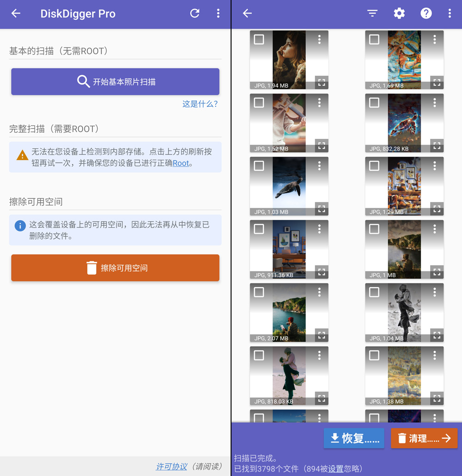The image size is (462, 476).
Task: View JPG 832.28 KB photo fullscreen
Action: coord(437,145)
